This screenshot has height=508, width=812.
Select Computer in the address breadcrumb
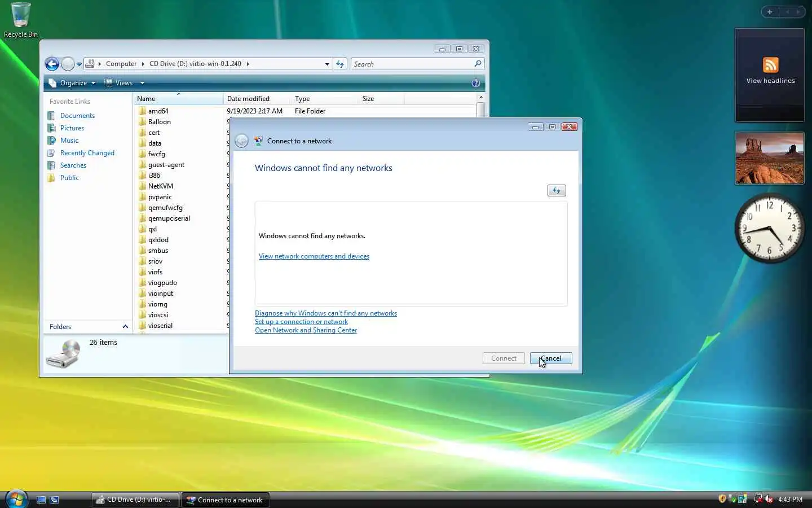(121, 64)
